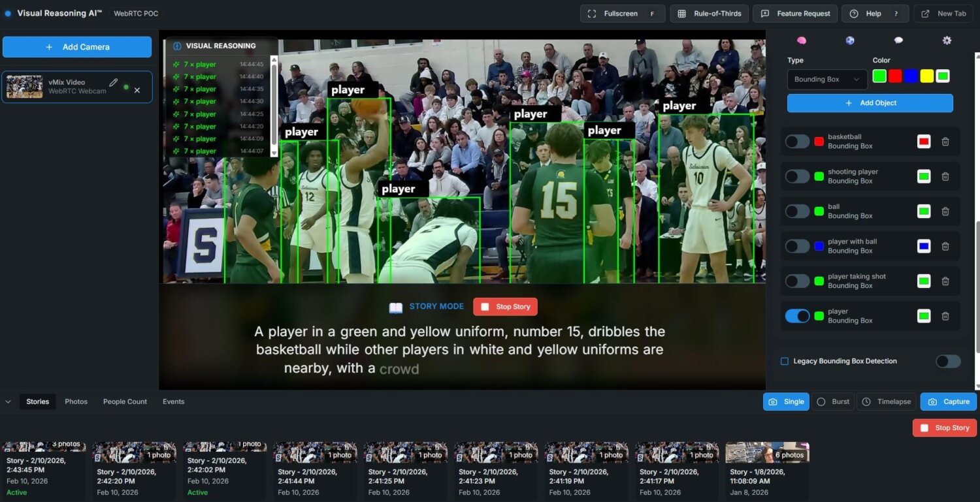
Task: Open the Bounding Box type dropdown
Action: (827, 80)
